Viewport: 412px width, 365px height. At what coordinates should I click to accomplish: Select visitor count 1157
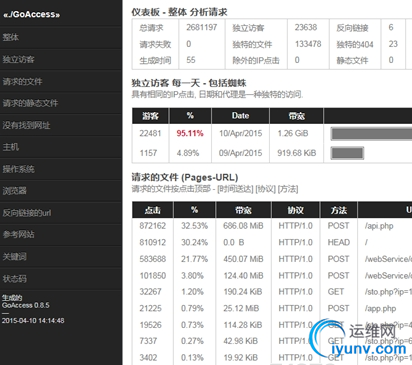148,153
